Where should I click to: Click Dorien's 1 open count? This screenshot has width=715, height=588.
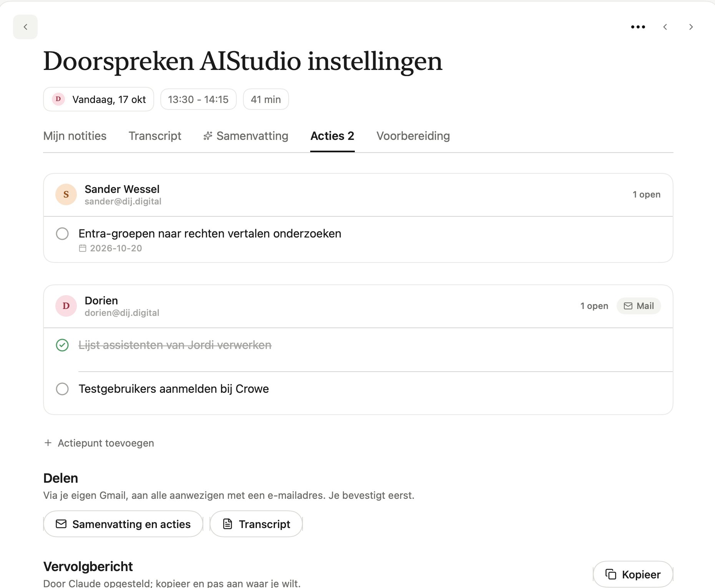coord(594,306)
